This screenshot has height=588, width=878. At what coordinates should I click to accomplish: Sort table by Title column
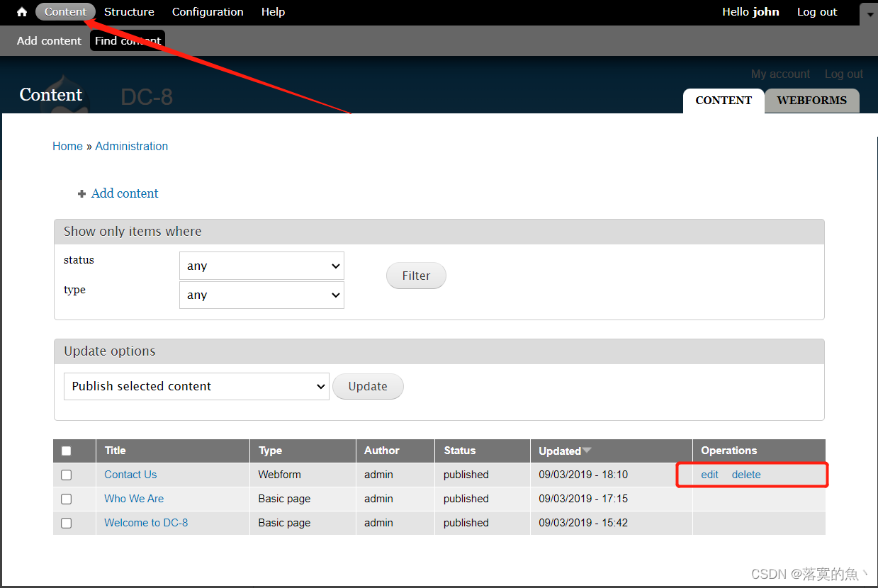[115, 451]
